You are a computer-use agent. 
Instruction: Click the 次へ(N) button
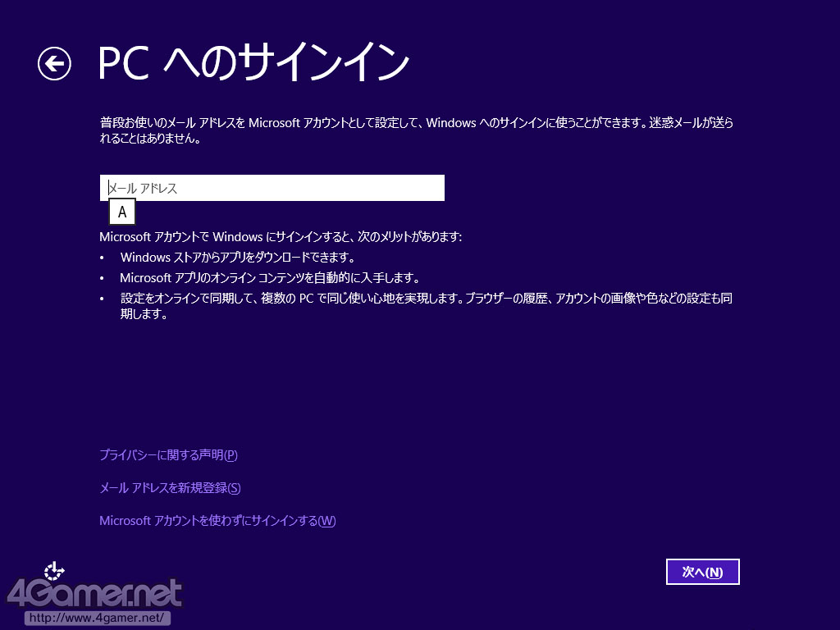702,572
